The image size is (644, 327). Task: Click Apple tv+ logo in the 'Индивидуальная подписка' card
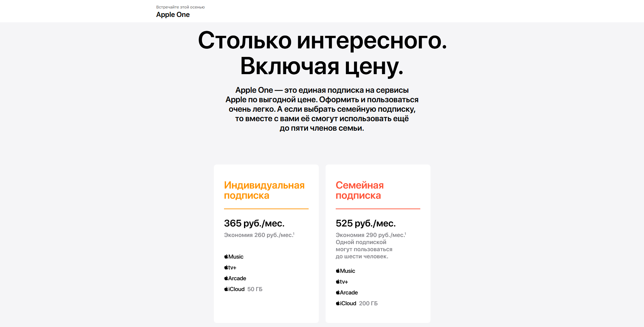coord(230,267)
